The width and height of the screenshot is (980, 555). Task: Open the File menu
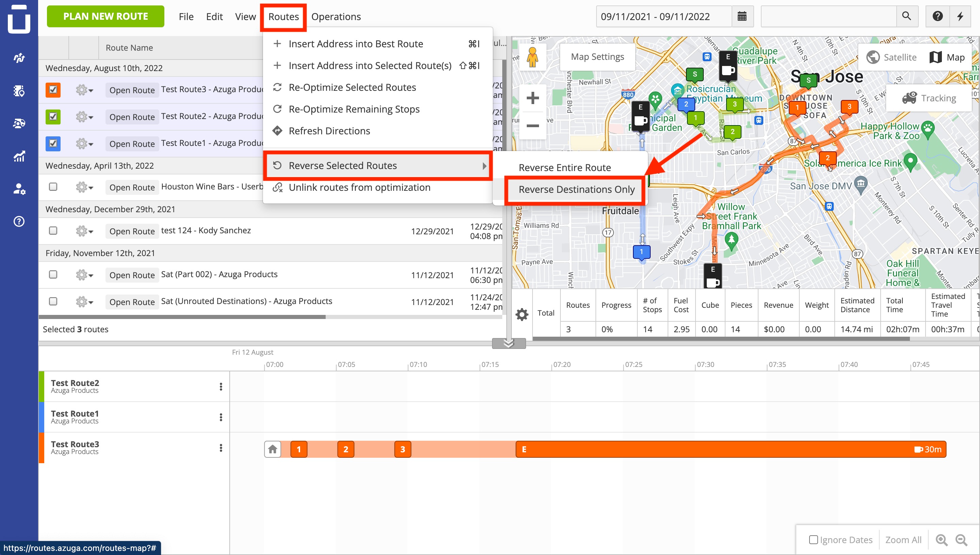click(x=186, y=16)
